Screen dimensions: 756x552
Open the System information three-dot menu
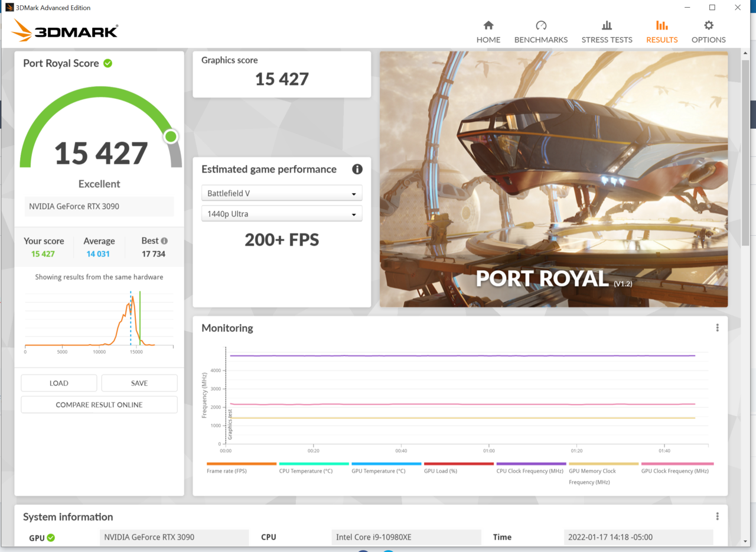(717, 517)
